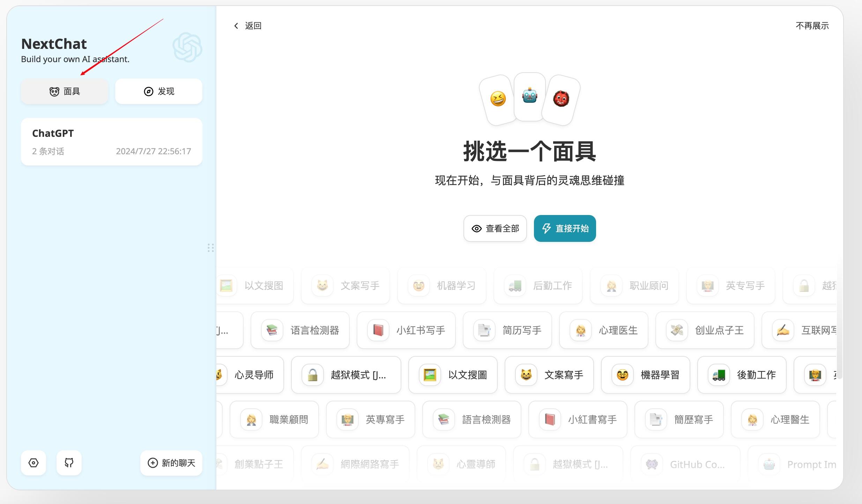Open the GitHub repository icon
The width and height of the screenshot is (862, 504).
point(69,463)
